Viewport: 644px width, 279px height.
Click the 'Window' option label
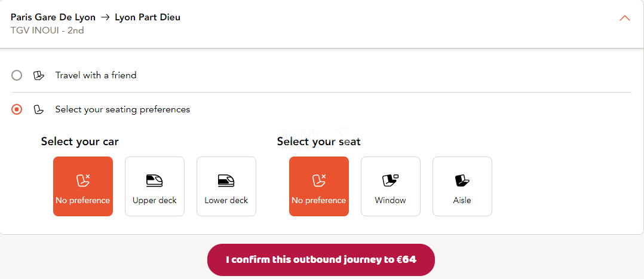click(390, 201)
